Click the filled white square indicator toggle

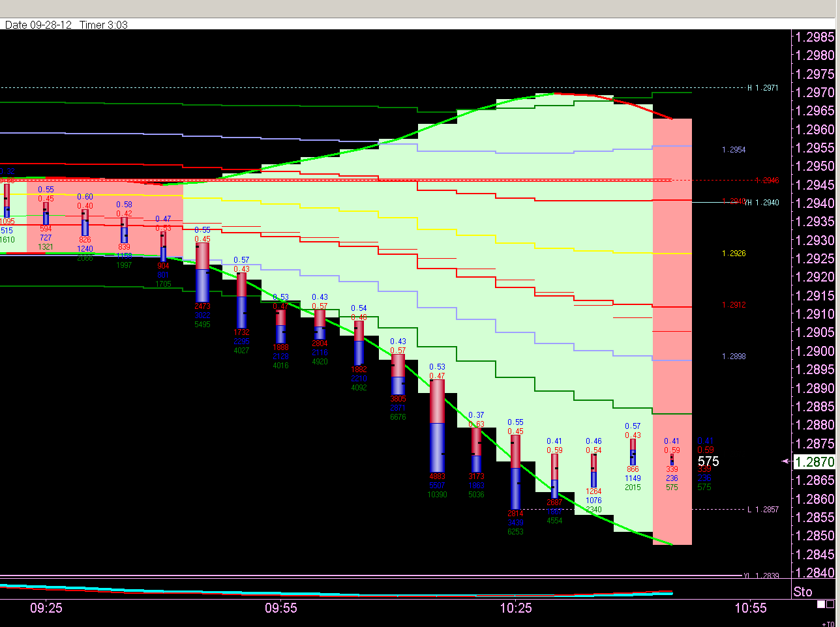(x=821, y=605)
